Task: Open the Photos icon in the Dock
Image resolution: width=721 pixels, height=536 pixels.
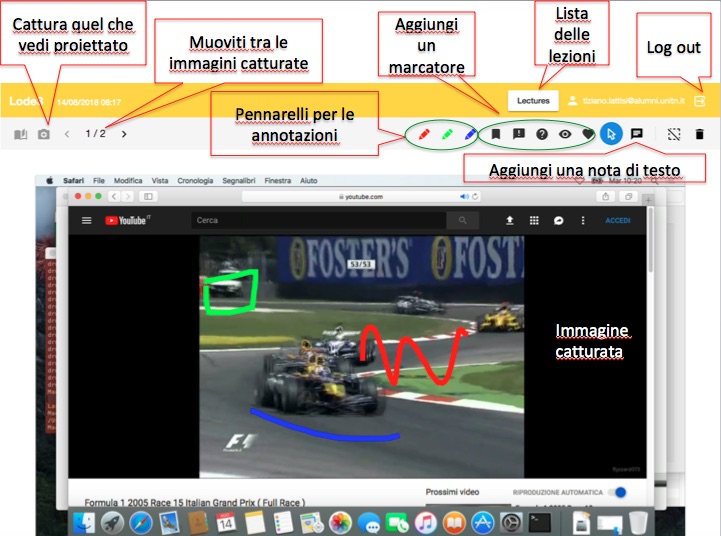Action: (x=340, y=523)
